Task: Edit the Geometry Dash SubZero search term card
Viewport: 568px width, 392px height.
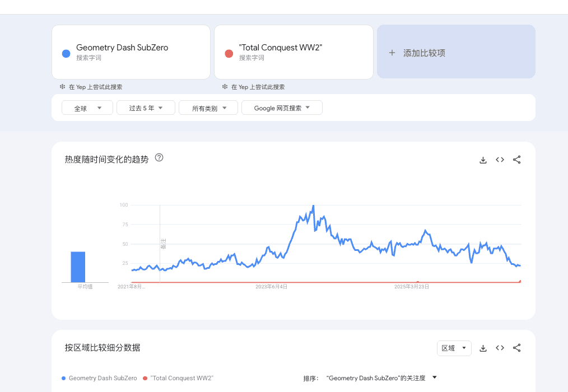Action: 131,52
